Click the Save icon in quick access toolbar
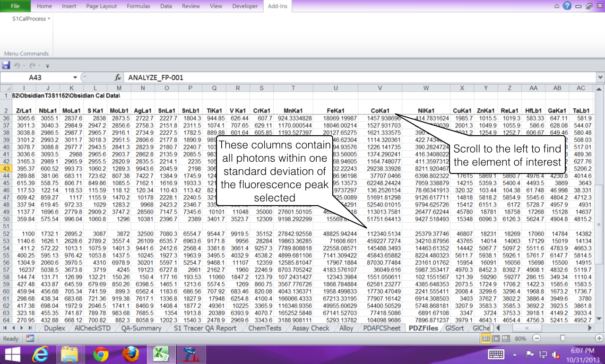 (x=6, y=66)
